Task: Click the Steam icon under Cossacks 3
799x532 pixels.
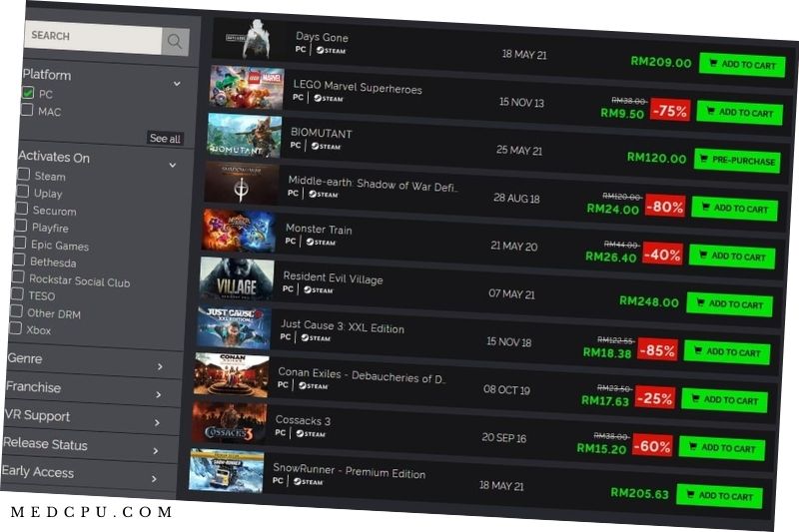Action: pos(311,434)
